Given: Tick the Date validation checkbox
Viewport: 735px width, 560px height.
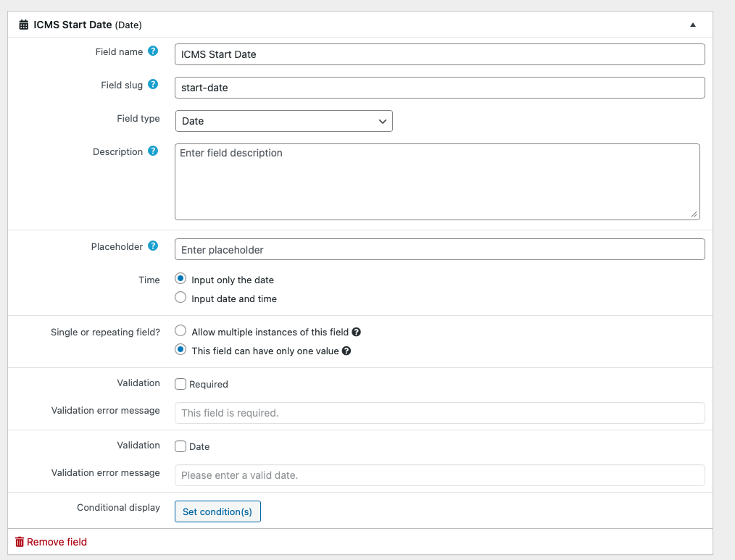Looking at the screenshot, I should click(181, 446).
